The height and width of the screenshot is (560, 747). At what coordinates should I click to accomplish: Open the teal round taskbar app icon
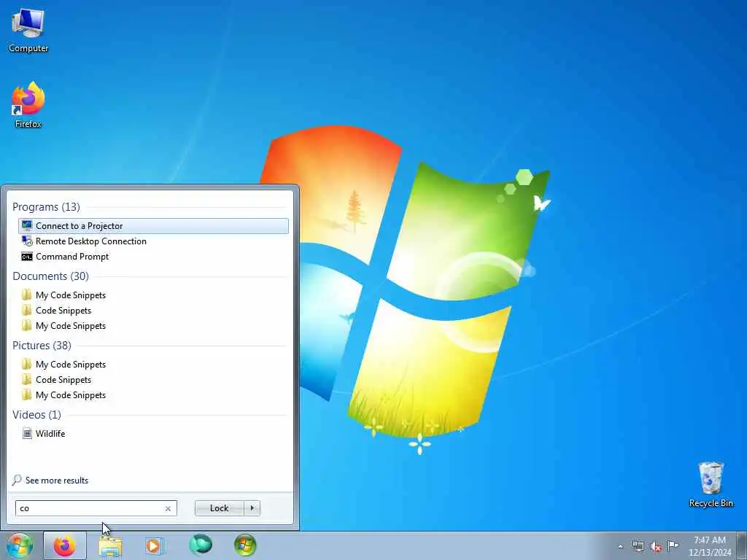click(201, 545)
